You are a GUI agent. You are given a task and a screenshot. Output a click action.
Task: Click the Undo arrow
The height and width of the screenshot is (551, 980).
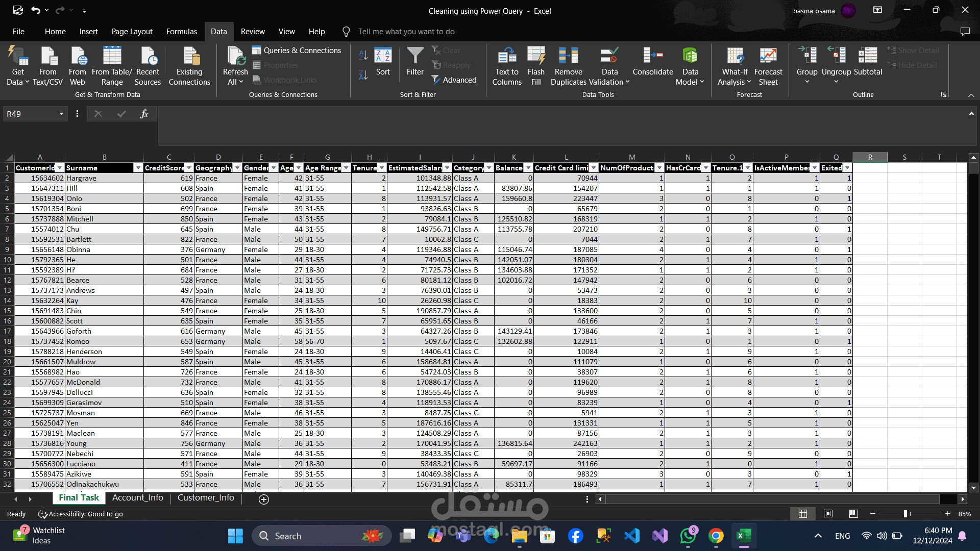tap(36, 10)
